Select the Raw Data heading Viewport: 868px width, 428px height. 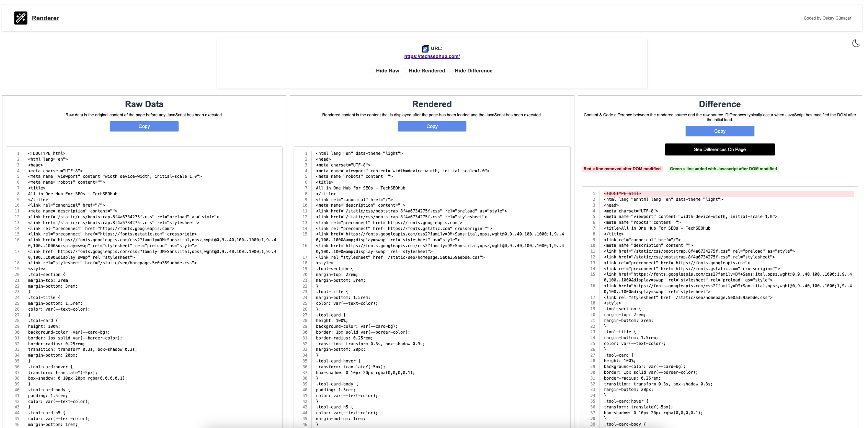click(144, 104)
